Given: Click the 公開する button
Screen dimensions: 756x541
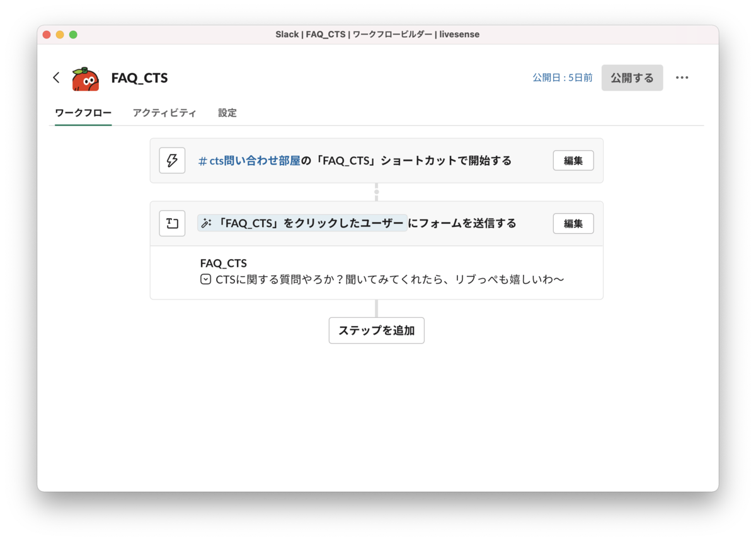Looking at the screenshot, I should tap(632, 78).
